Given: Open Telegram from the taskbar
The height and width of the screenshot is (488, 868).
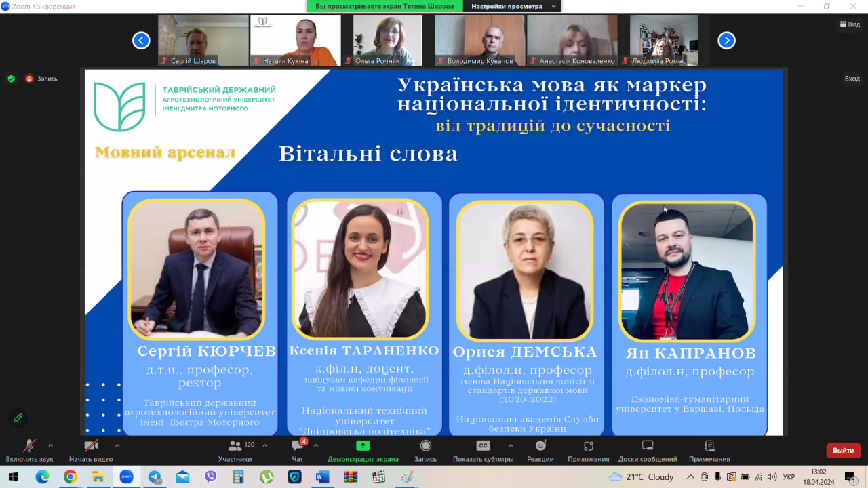Looking at the screenshot, I should (x=155, y=477).
